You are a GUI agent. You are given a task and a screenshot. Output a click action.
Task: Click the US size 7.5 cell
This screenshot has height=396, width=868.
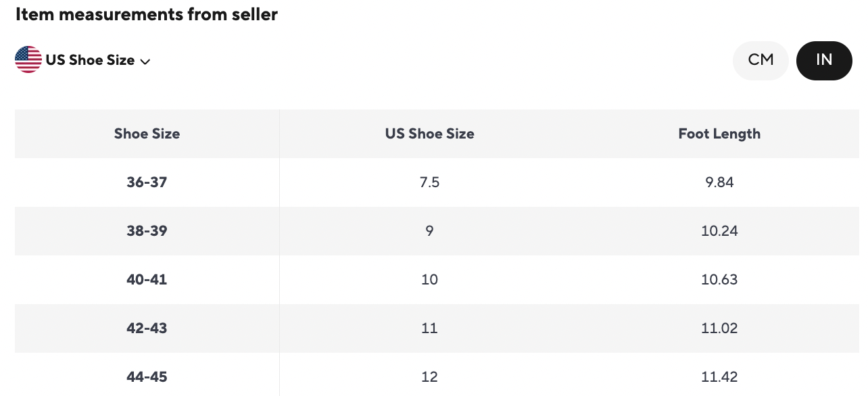tap(429, 182)
